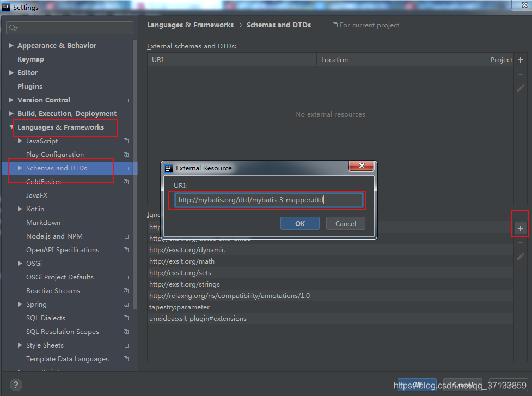Cancel the External Resource dialog
This screenshot has height=396, width=532.
(x=345, y=223)
